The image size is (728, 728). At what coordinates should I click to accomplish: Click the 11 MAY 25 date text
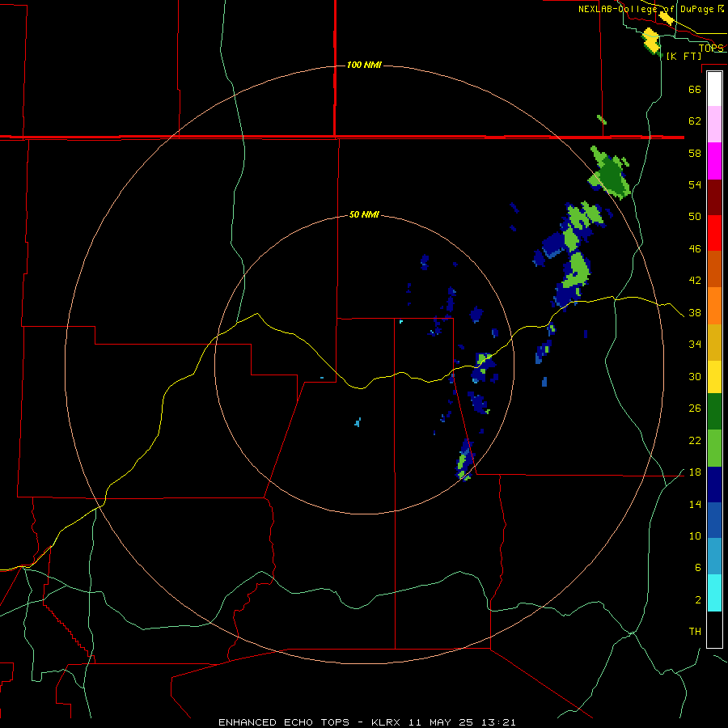pos(441,722)
